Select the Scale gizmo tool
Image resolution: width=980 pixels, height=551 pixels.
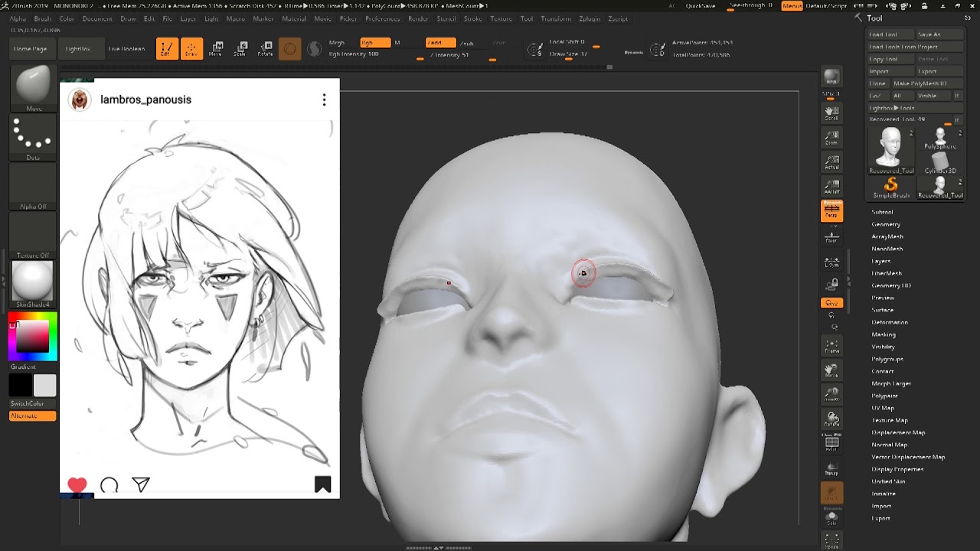point(240,49)
